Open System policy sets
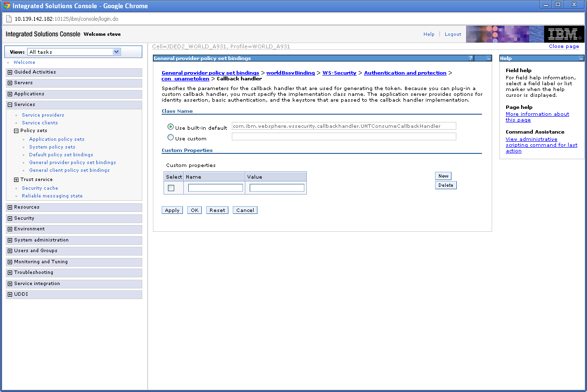This screenshot has height=392, width=587. click(x=52, y=147)
